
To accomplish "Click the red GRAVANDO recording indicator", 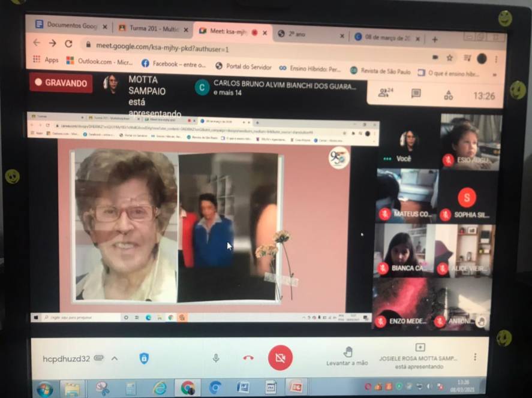I will tap(61, 83).
